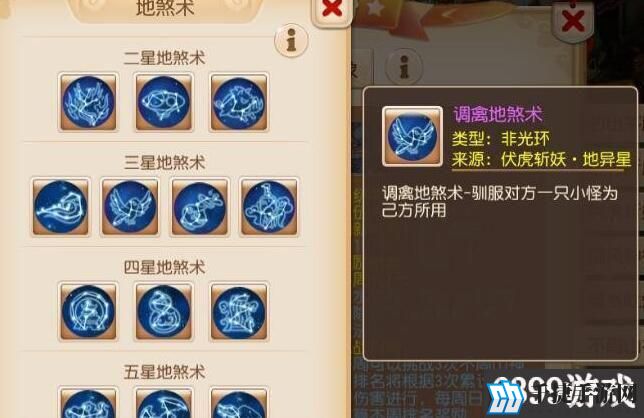Image resolution: width=644 pixels, height=418 pixels.
Task: Close the background window with red X
Action: point(573,21)
